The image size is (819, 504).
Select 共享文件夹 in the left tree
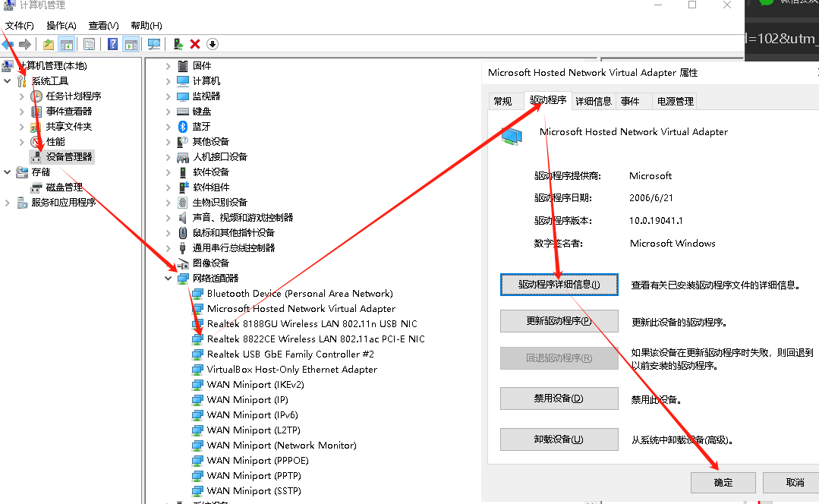68,127
